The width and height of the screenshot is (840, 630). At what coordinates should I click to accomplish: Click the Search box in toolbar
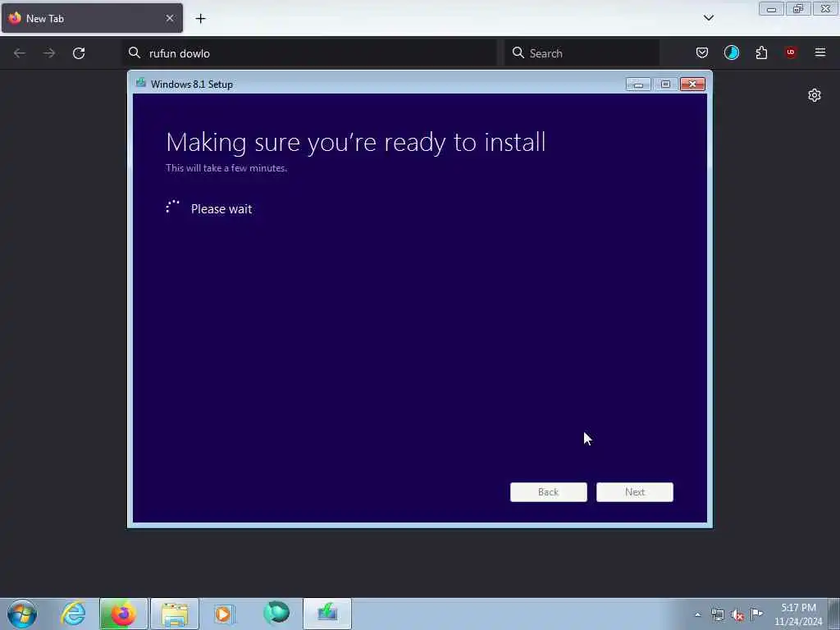tap(582, 53)
